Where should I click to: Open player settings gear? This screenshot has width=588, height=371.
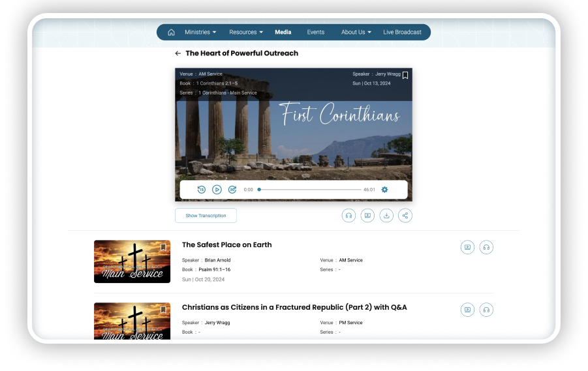(384, 190)
